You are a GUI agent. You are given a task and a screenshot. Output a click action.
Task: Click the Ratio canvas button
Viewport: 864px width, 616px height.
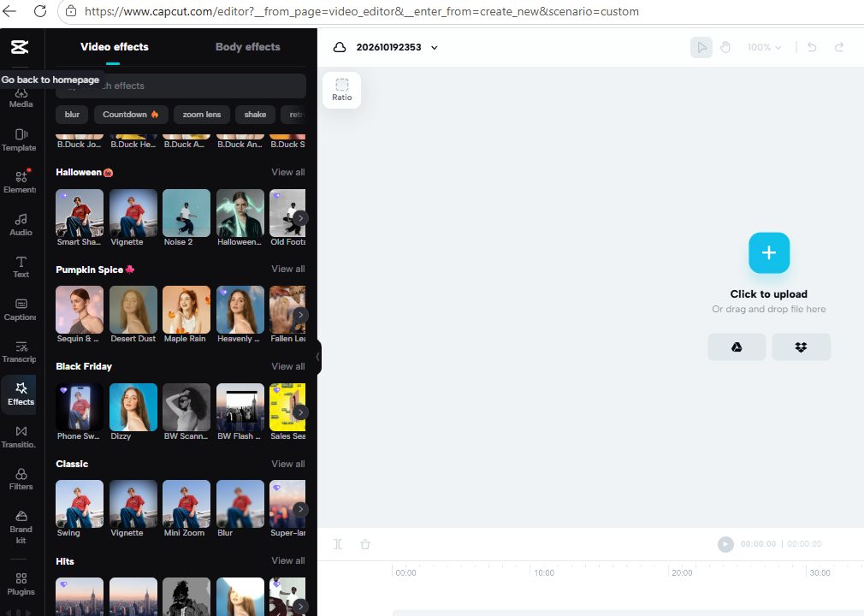tap(341, 90)
